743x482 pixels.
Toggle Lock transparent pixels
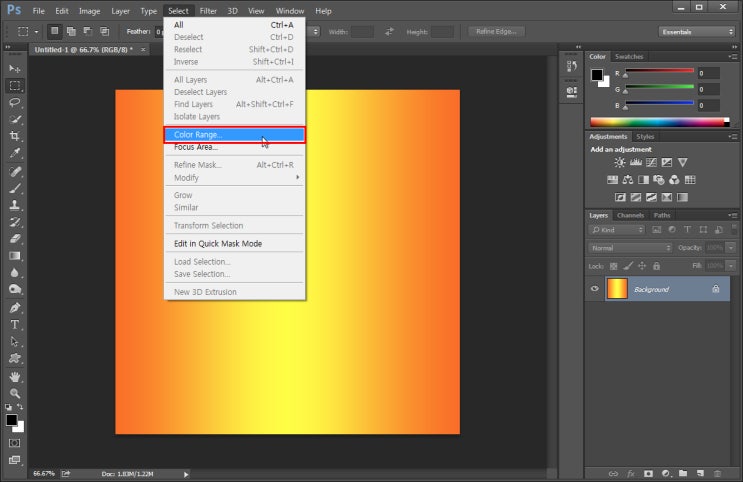(614, 266)
